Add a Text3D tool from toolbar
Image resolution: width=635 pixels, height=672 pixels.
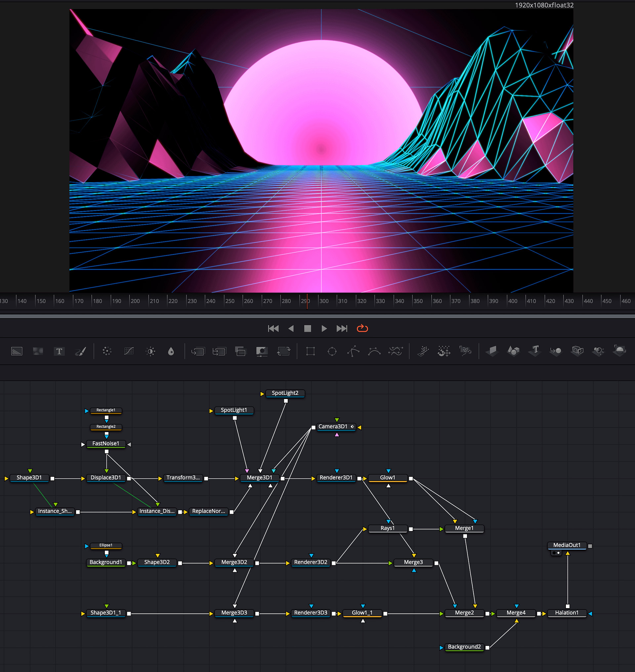535,351
